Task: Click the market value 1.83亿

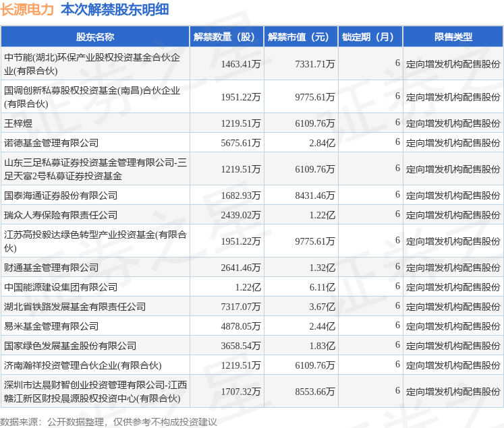Action: (x=322, y=346)
